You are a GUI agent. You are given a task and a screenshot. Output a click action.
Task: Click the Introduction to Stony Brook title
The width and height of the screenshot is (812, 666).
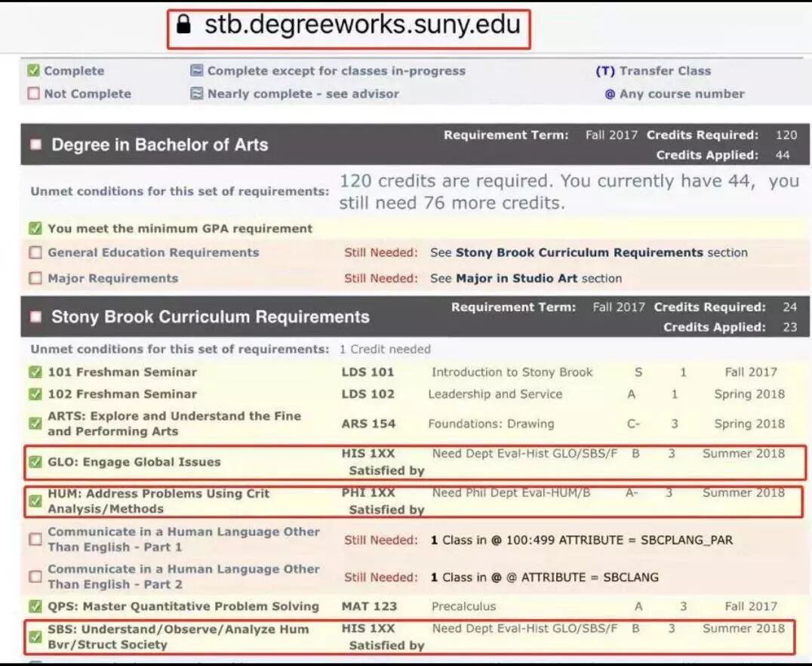512,372
